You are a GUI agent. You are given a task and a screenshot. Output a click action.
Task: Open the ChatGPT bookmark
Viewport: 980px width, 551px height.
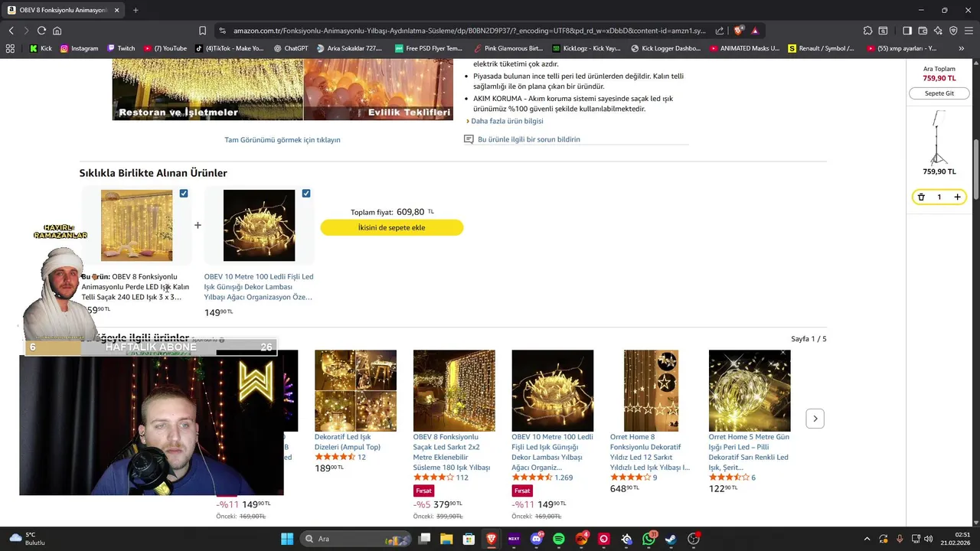(291, 48)
